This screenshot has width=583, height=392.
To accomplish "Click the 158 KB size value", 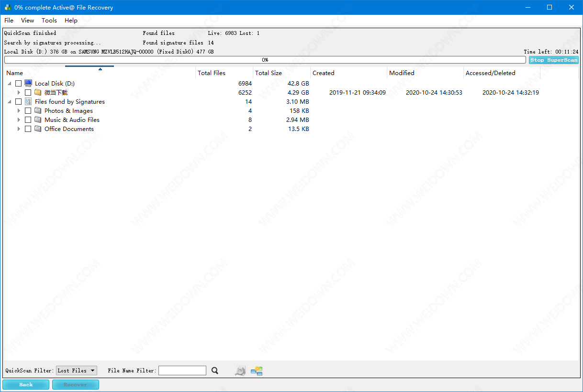I will pos(299,111).
